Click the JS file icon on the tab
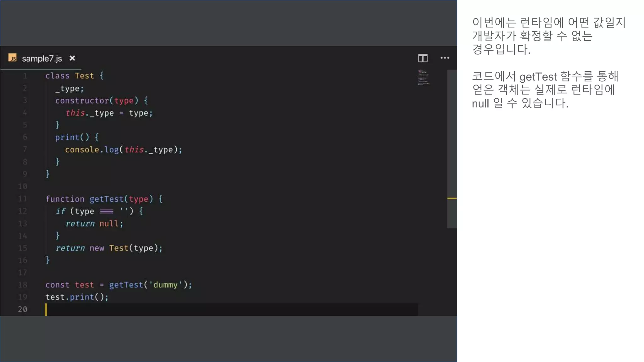 [13, 58]
